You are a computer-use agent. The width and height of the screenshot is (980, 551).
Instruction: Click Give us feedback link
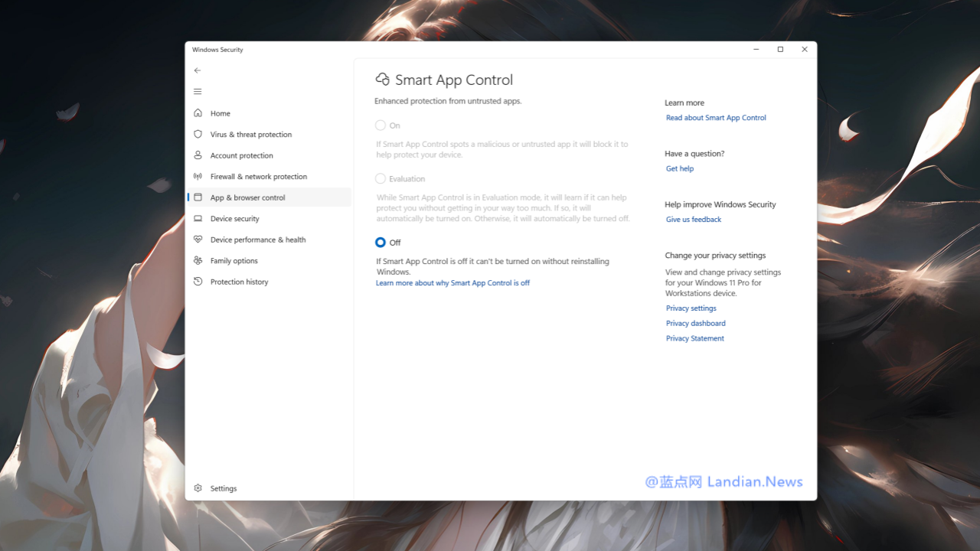click(x=694, y=220)
